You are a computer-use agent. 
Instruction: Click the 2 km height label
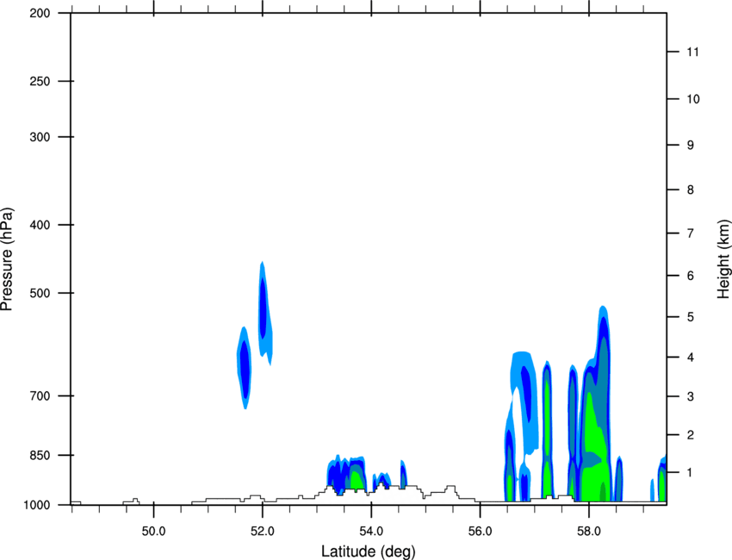coord(691,435)
